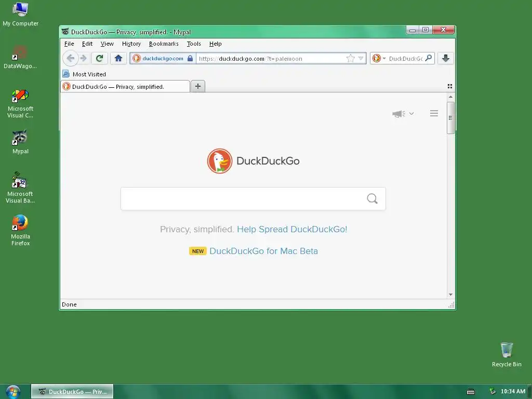Click the Mypal raccoon icon in title bar

pyautogui.click(x=65, y=32)
